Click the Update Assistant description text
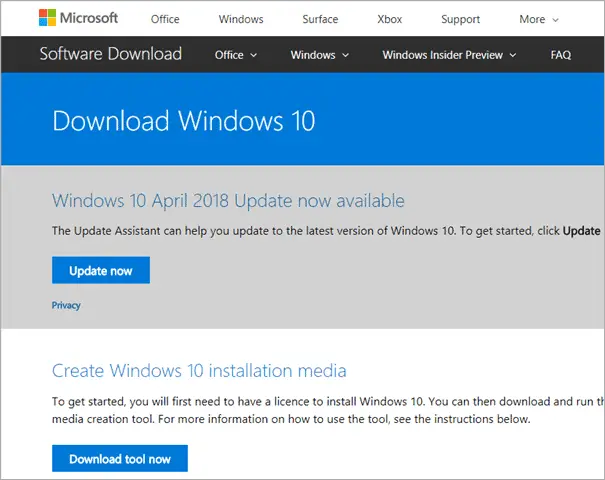Screen dimensions: 605x480 pos(328,231)
